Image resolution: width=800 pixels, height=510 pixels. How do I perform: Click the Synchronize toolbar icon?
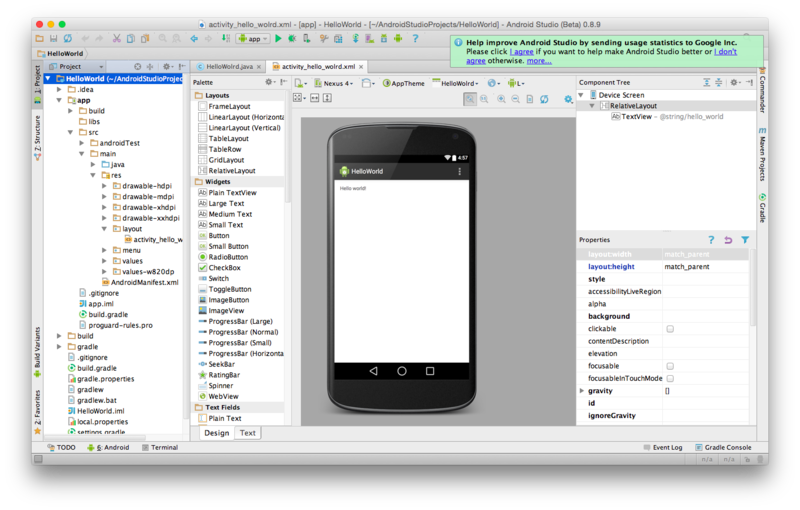[67, 38]
